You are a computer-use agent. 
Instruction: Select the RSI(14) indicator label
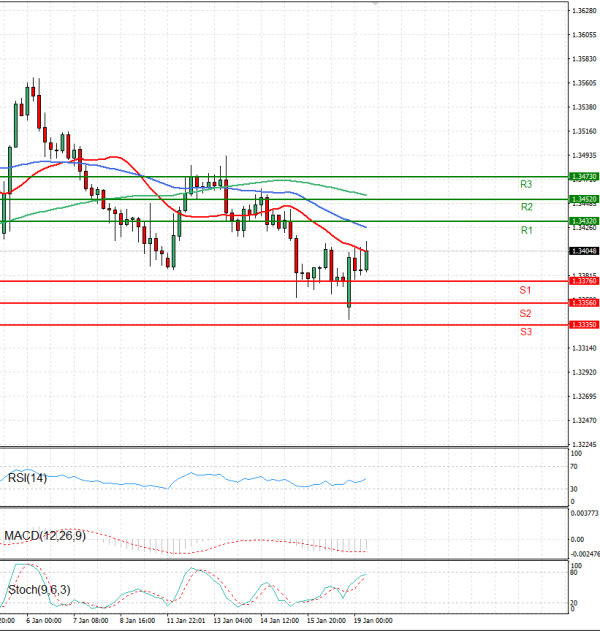[28, 476]
